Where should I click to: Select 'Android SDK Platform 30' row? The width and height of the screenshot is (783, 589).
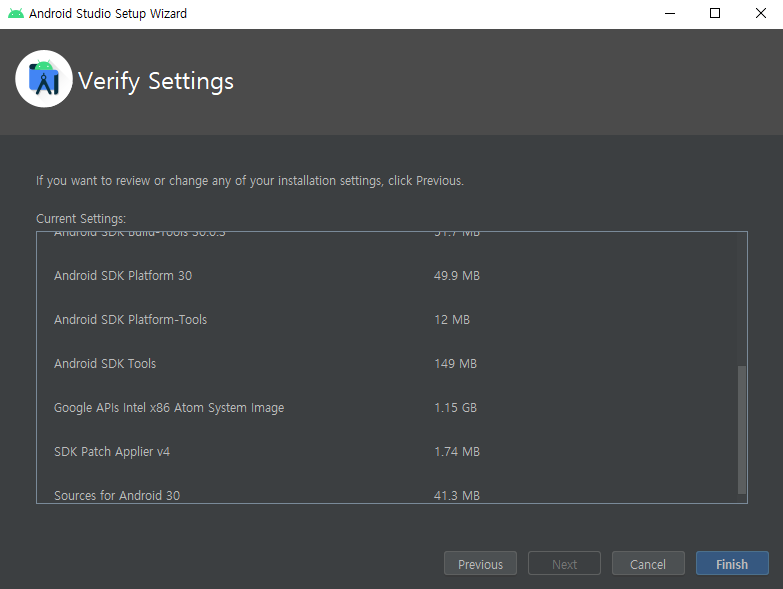coord(123,276)
